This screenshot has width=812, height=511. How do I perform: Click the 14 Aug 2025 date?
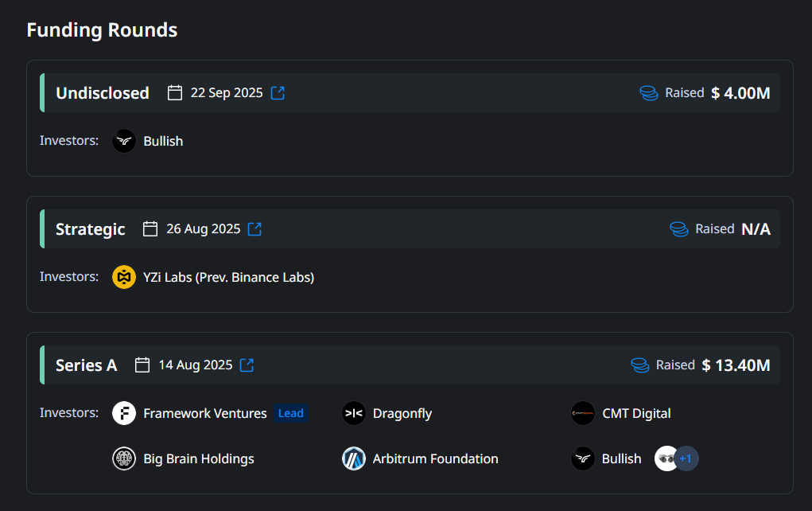pyautogui.click(x=196, y=365)
